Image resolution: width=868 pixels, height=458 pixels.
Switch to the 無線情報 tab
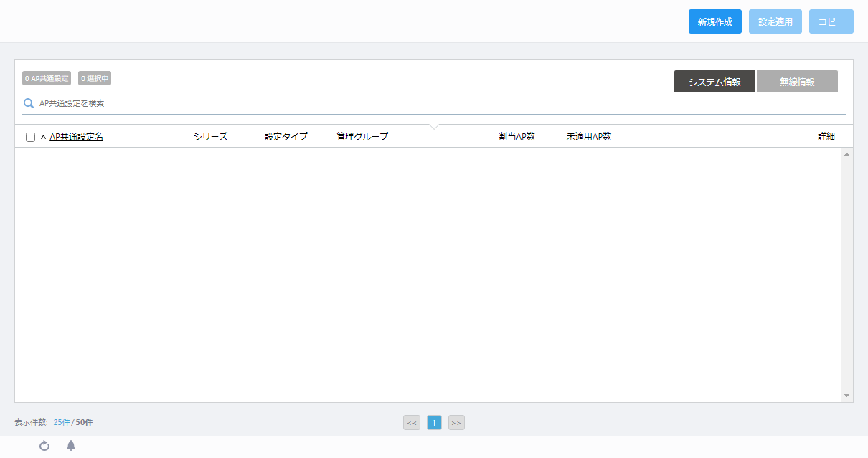coord(797,82)
